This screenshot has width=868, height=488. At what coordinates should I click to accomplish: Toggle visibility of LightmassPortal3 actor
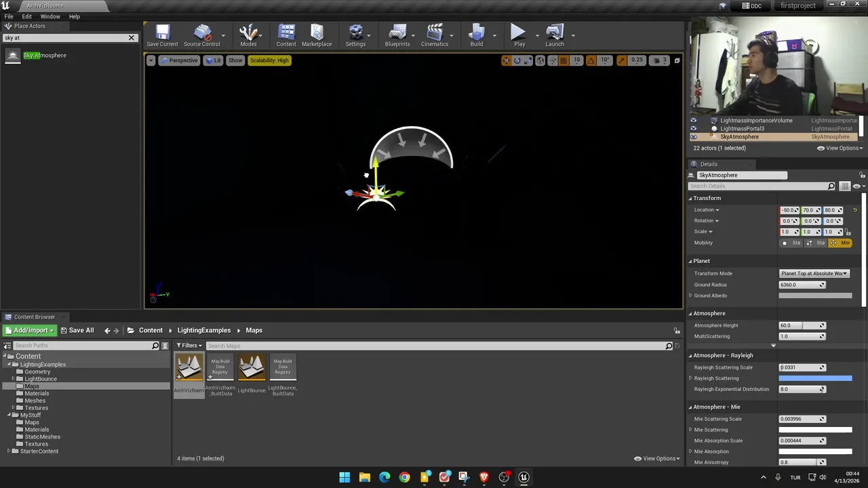point(693,129)
